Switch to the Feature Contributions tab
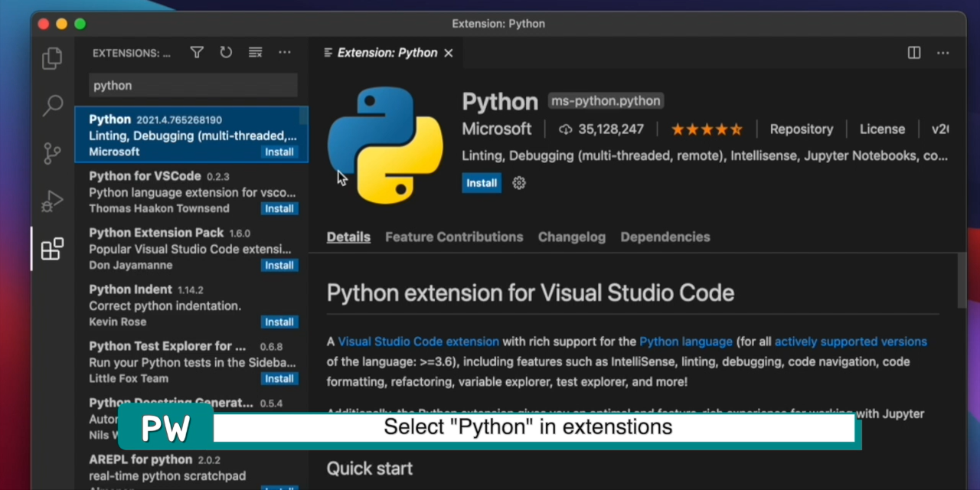 coord(454,237)
